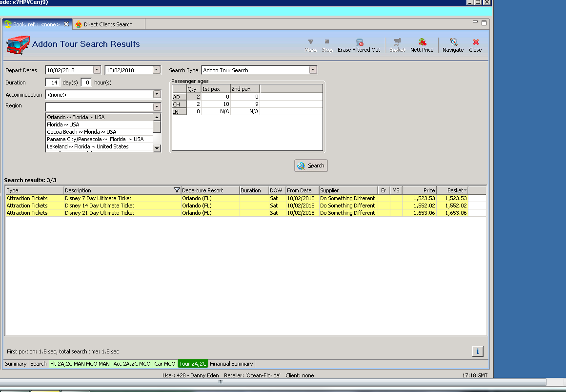Open the Financial Summary bottom tab
Viewport: 566px width, 392px height.
[x=231, y=364]
